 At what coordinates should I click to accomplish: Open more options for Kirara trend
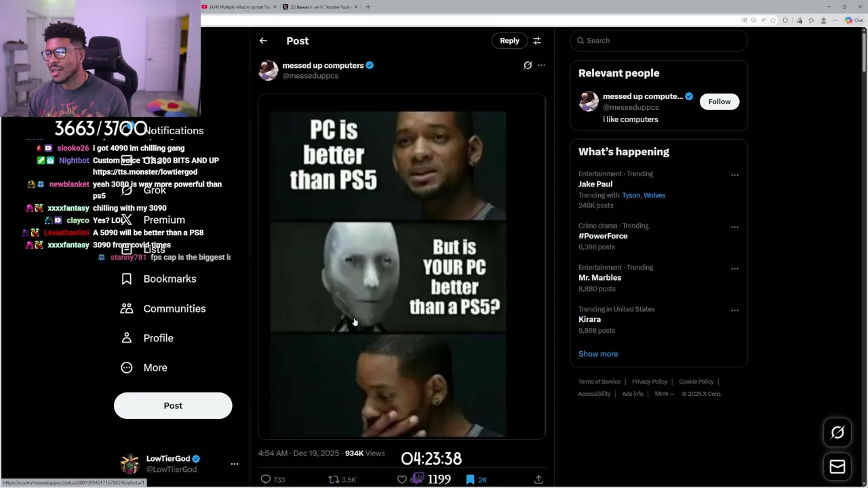point(734,310)
